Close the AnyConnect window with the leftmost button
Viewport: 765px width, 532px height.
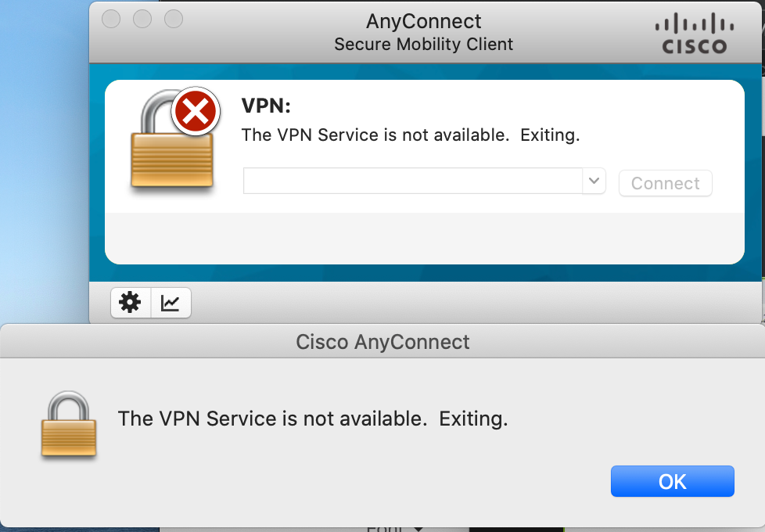tap(111, 19)
